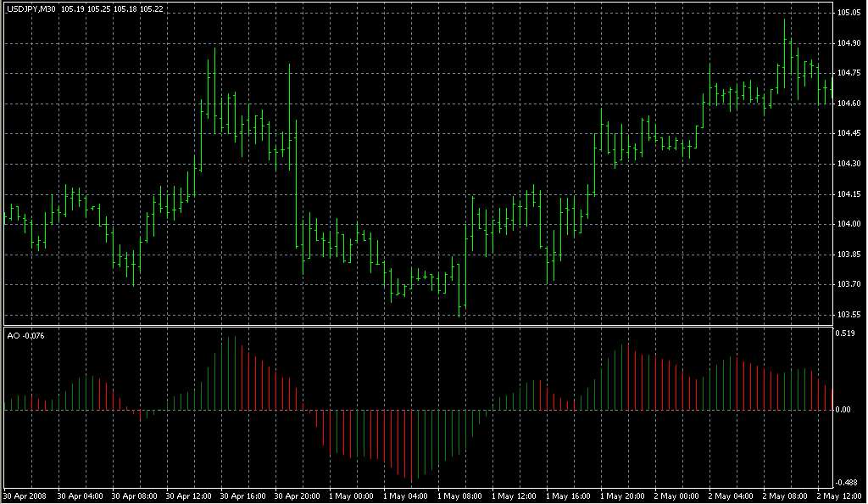Click the -0.488 oscillator scale value
The image size is (868, 504).
pyautogui.click(x=847, y=483)
